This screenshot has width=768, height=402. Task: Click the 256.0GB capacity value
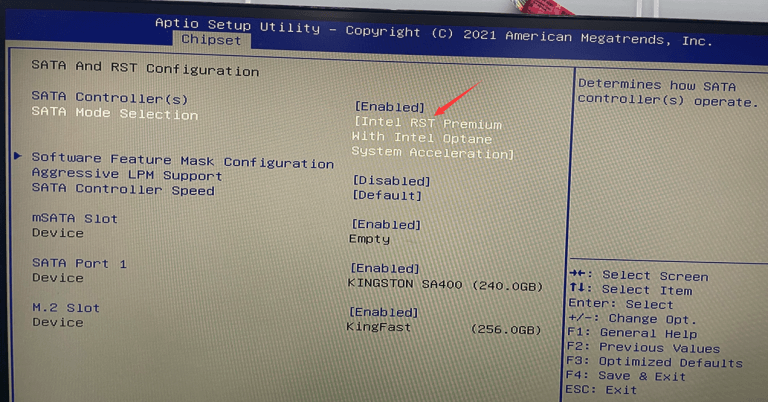click(506, 330)
